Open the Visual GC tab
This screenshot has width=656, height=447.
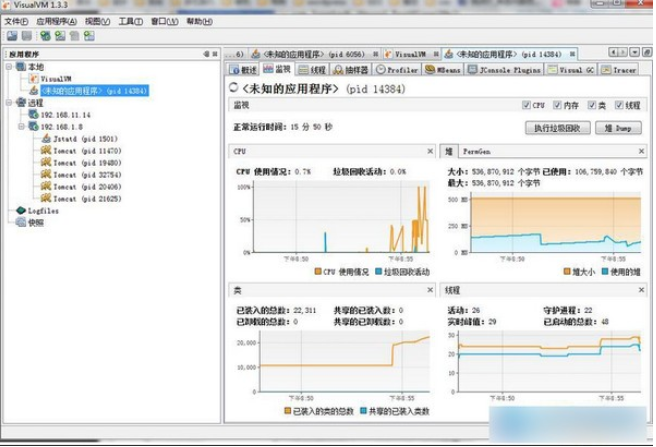571,70
